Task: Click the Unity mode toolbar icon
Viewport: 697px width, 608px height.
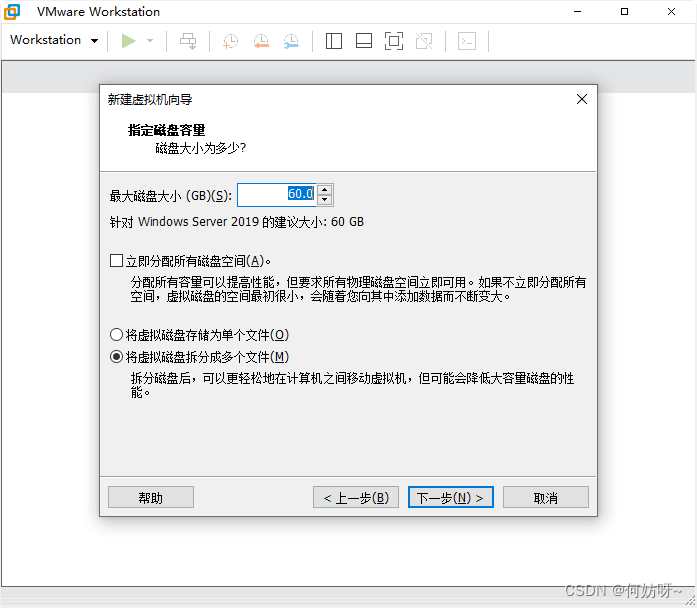Action: tap(424, 41)
